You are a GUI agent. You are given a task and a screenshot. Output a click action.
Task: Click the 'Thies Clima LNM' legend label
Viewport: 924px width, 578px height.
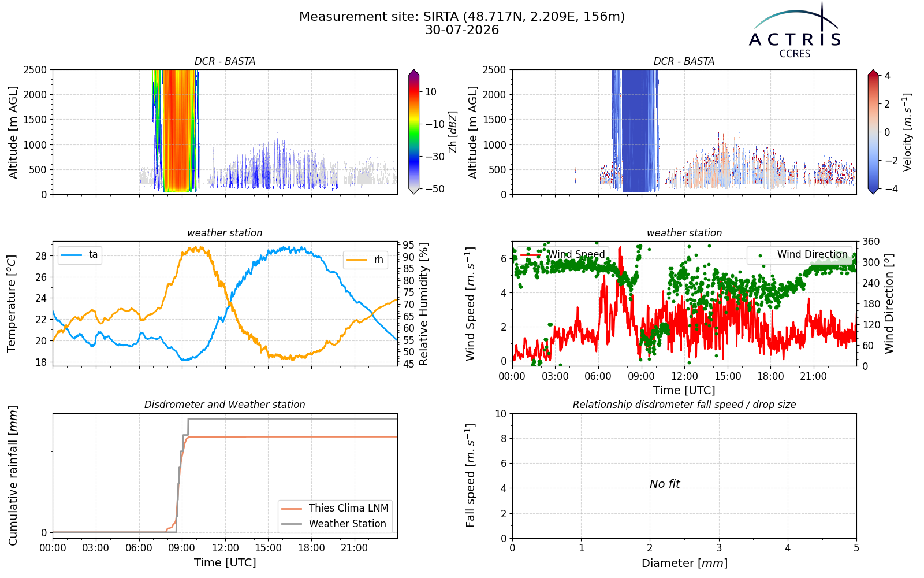click(x=348, y=508)
